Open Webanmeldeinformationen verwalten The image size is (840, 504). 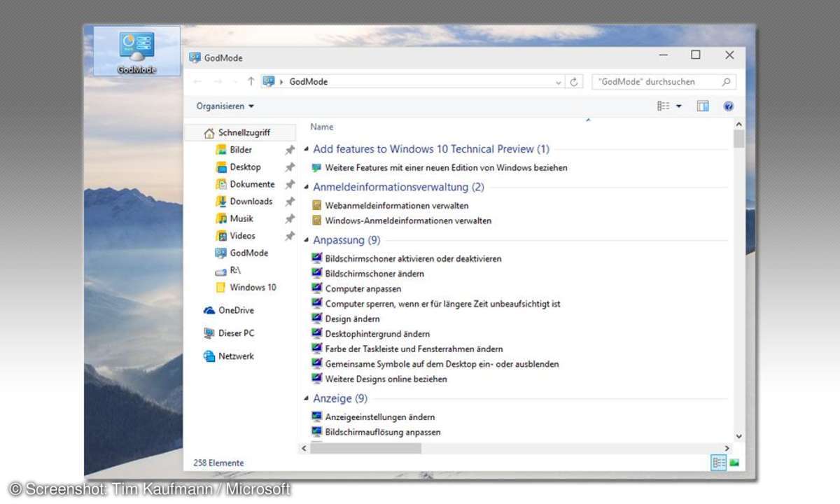coord(397,206)
